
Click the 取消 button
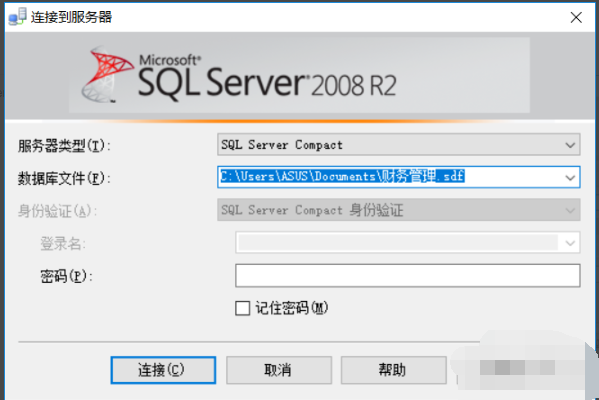279,370
